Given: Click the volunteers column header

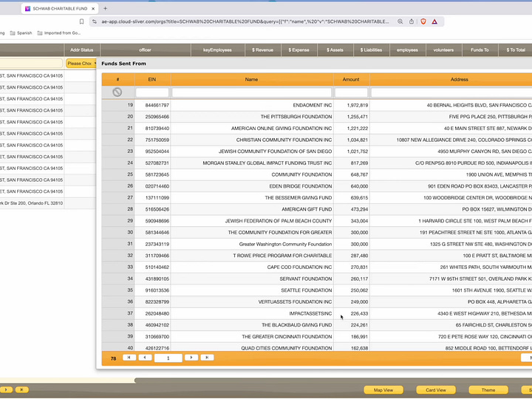Looking at the screenshot, I should [443, 50].
